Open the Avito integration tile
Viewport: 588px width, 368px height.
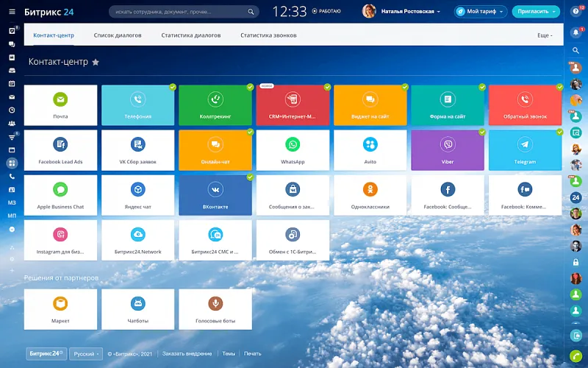pyautogui.click(x=370, y=149)
